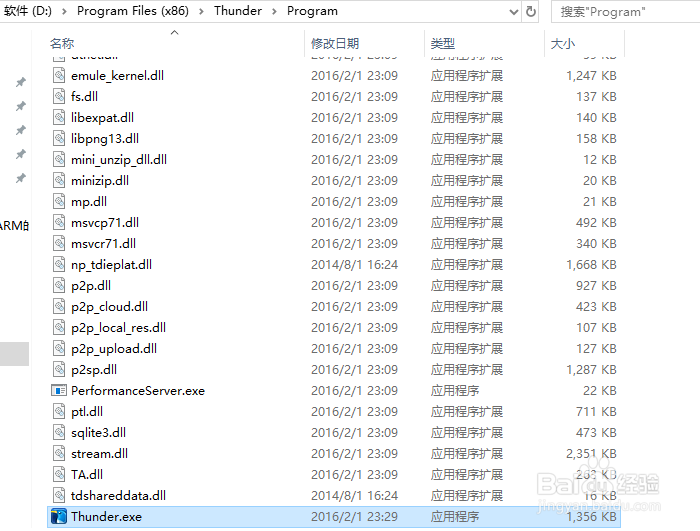Select the file name np_tdieplat.dll

pos(111,264)
